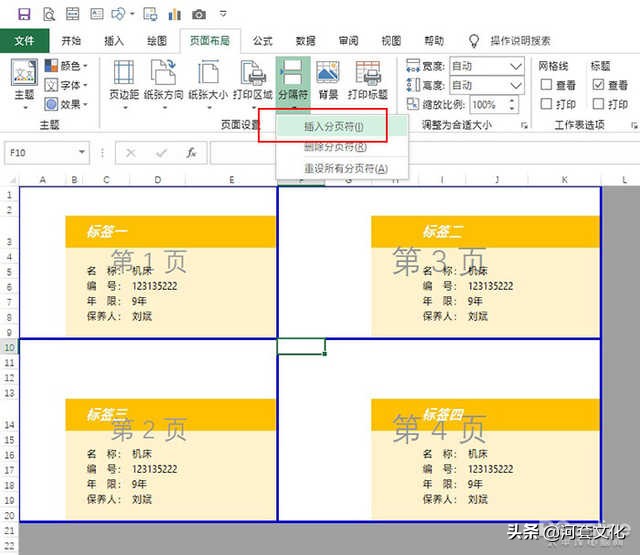640x555 pixels.
Task: Select row 20 header
Action: [x=9, y=515]
